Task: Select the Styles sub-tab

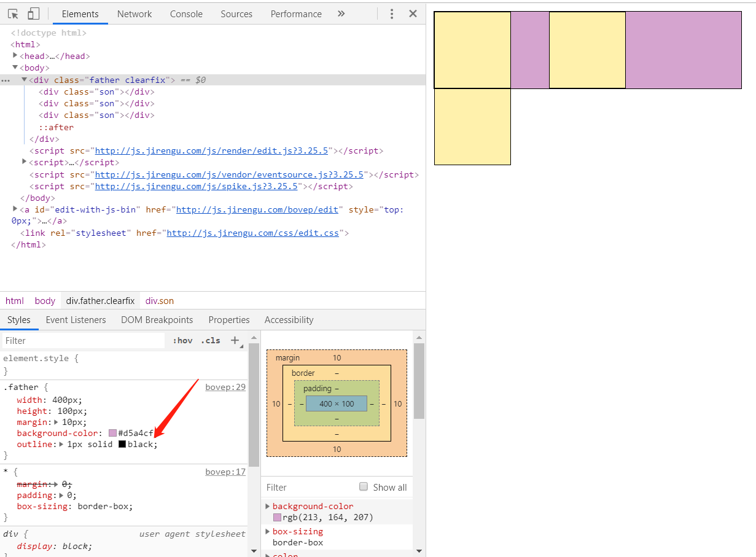Action: click(19, 319)
